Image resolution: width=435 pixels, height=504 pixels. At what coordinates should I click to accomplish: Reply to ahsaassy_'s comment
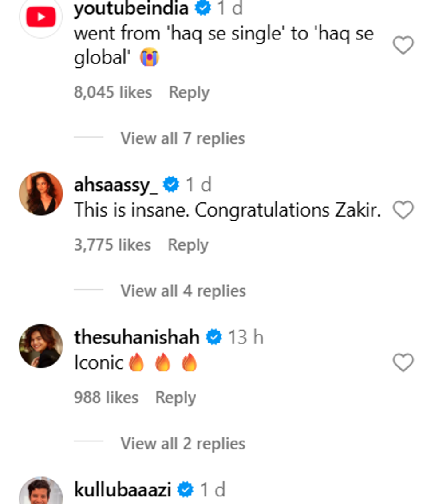tap(188, 245)
